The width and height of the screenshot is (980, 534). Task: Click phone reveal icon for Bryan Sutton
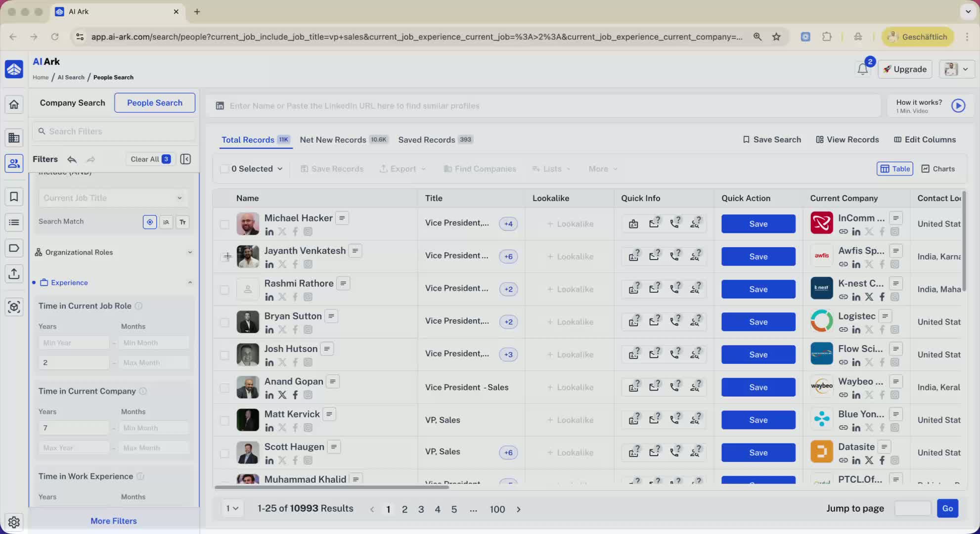[x=675, y=322]
